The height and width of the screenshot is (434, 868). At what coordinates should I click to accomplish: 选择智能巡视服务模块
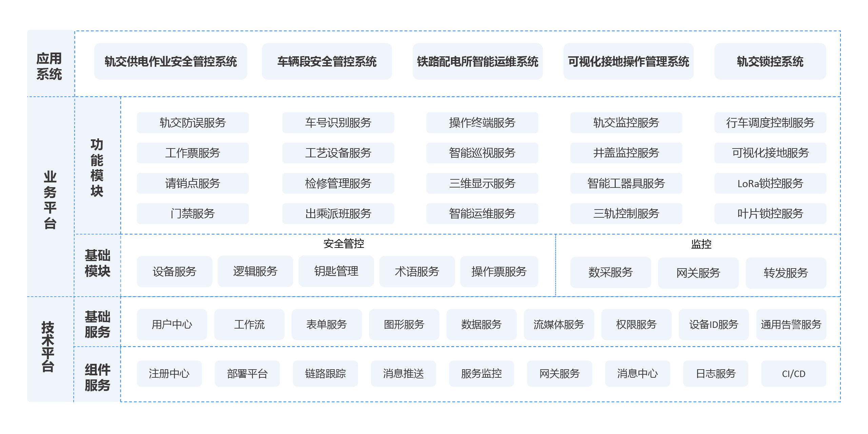tap(482, 153)
